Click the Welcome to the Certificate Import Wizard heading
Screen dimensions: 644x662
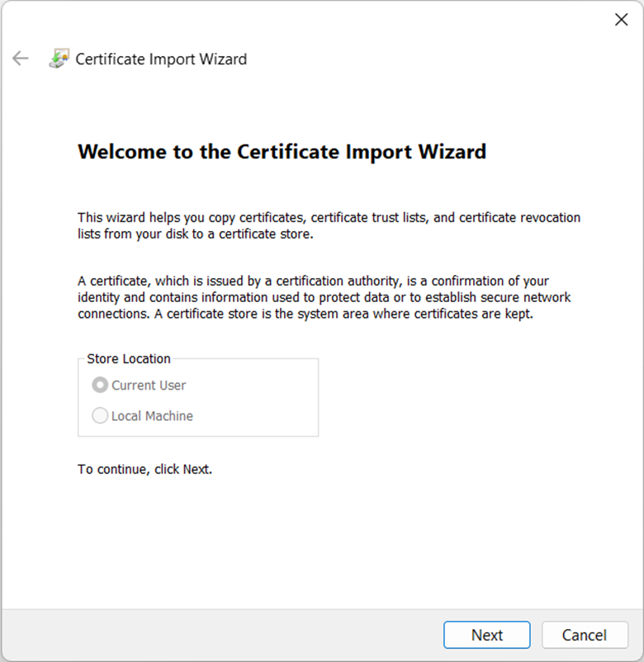(282, 152)
